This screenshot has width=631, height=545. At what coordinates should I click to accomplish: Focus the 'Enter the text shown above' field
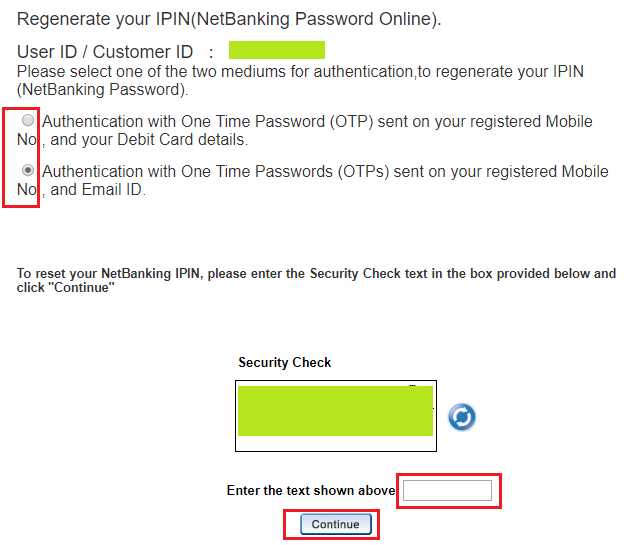coord(447,490)
